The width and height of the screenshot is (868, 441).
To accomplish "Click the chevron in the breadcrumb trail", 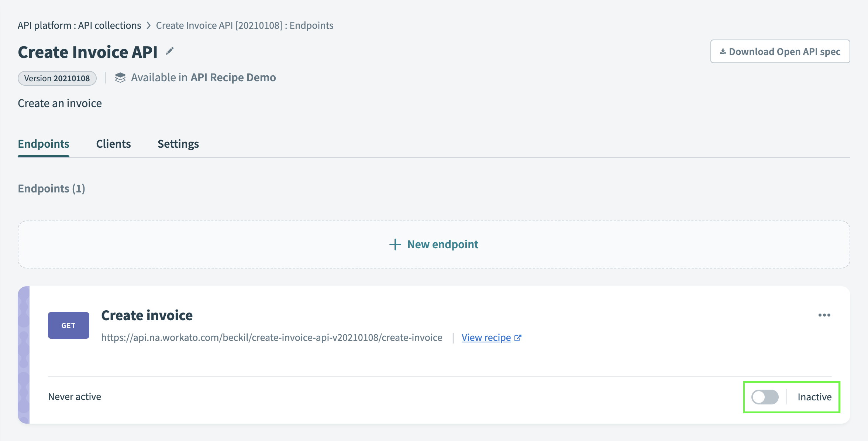I will click(x=149, y=25).
